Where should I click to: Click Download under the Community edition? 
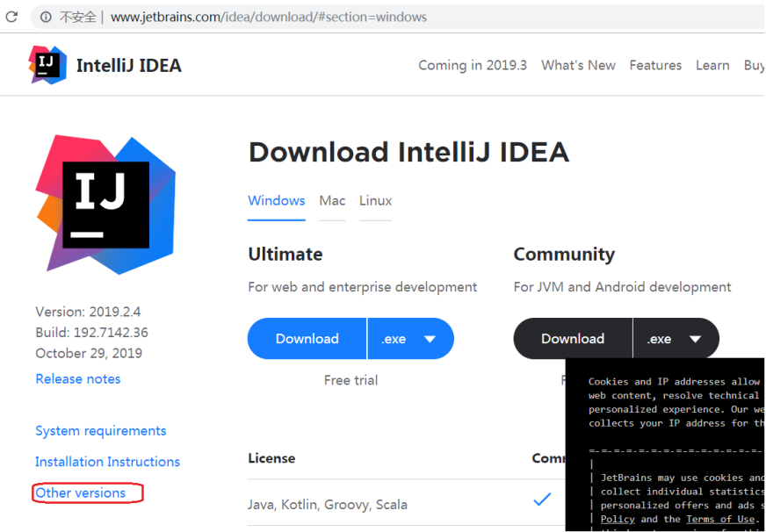tap(572, 339)
